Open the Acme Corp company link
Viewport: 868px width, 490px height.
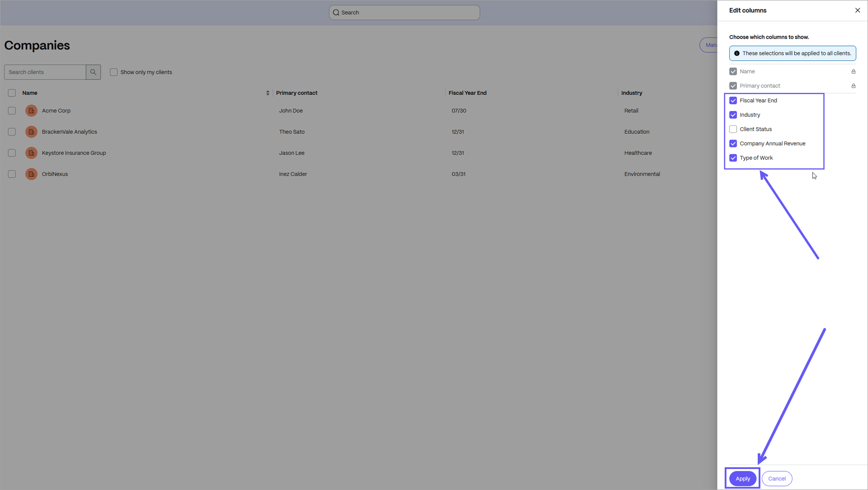click(56, 111)
